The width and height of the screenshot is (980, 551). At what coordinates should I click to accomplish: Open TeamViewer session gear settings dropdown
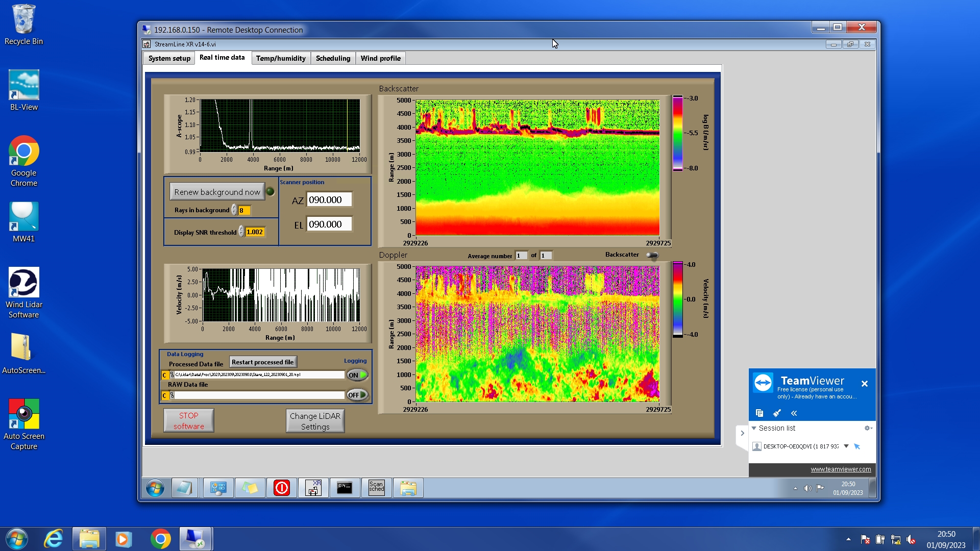tap(867, 428)
